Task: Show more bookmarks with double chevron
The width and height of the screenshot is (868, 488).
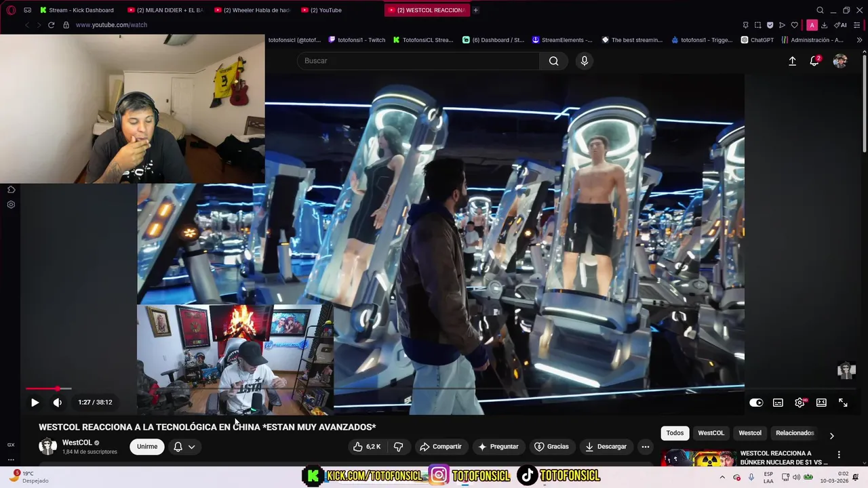Action: tap(859, 40)
